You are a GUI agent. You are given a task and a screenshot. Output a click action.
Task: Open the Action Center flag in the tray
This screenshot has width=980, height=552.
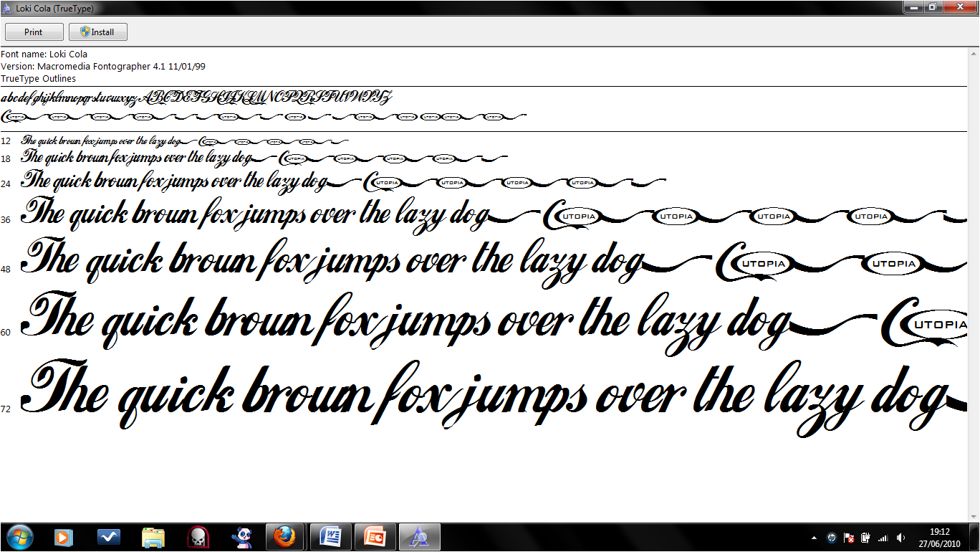[x=848, y=537]
